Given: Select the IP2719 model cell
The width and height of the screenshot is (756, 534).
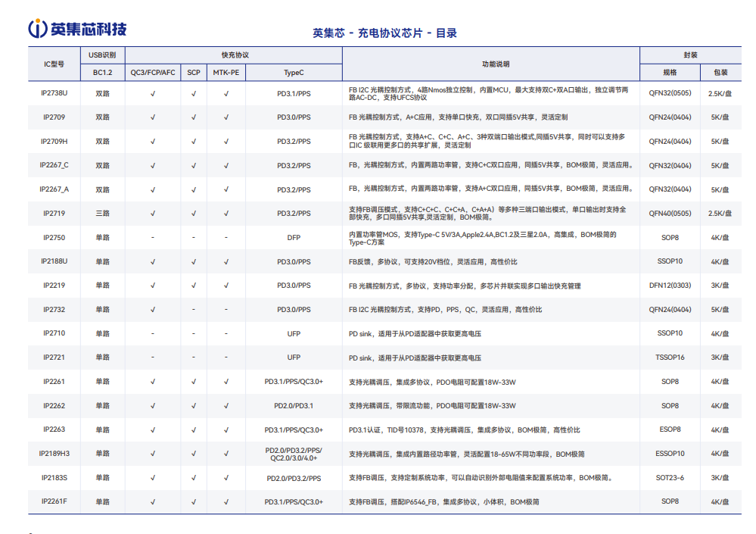Looking at the screenshot, I should (x=54, y=213).
